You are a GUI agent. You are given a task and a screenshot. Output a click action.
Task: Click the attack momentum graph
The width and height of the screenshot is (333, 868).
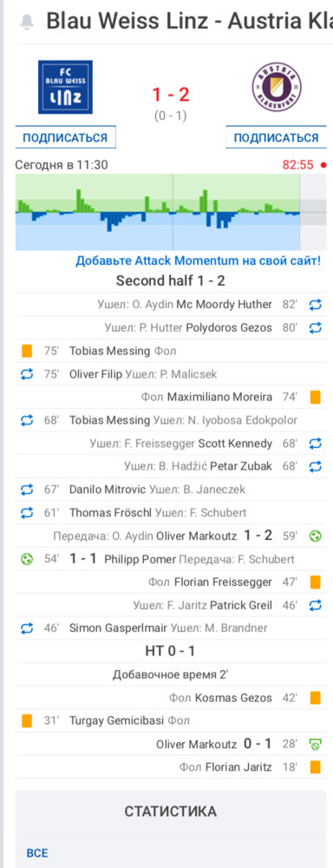pos(158,213)
